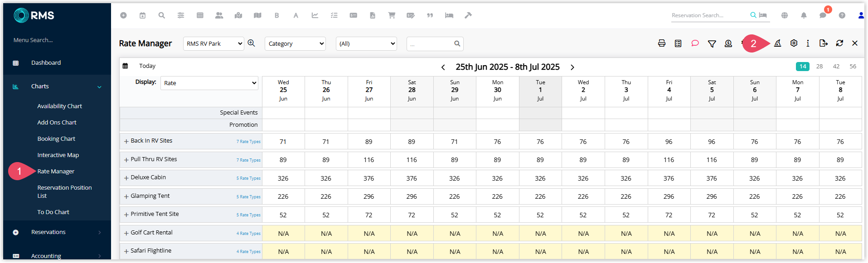This screenshot has width=868, height=263.
Task: Open Rate Manager settings gear
Action: [x=794, y=43]
